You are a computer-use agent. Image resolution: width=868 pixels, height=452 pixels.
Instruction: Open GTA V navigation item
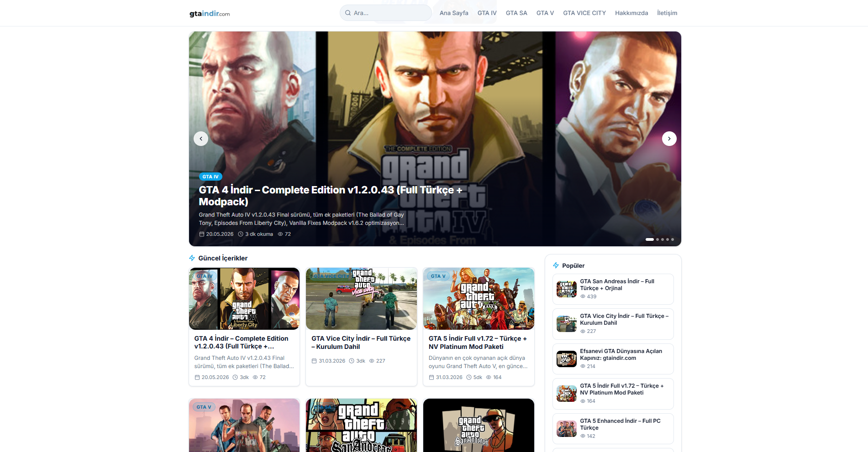pyautogui.click(x=545, y=13)
